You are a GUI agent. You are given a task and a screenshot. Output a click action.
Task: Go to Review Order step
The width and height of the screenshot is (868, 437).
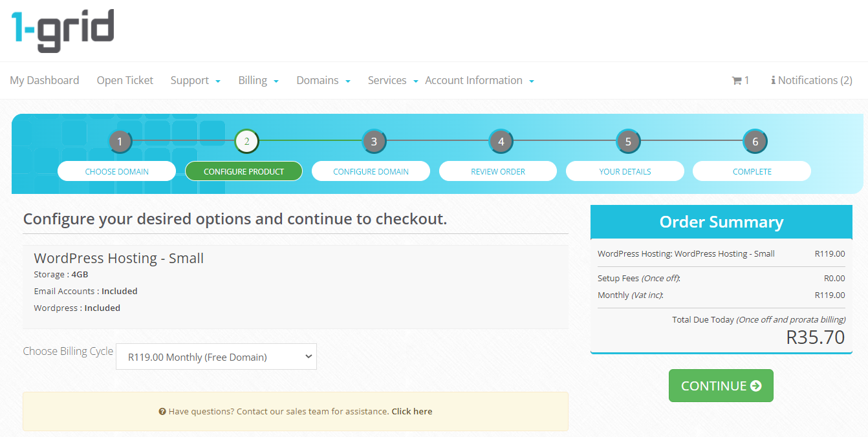click(x=498, y=171)
